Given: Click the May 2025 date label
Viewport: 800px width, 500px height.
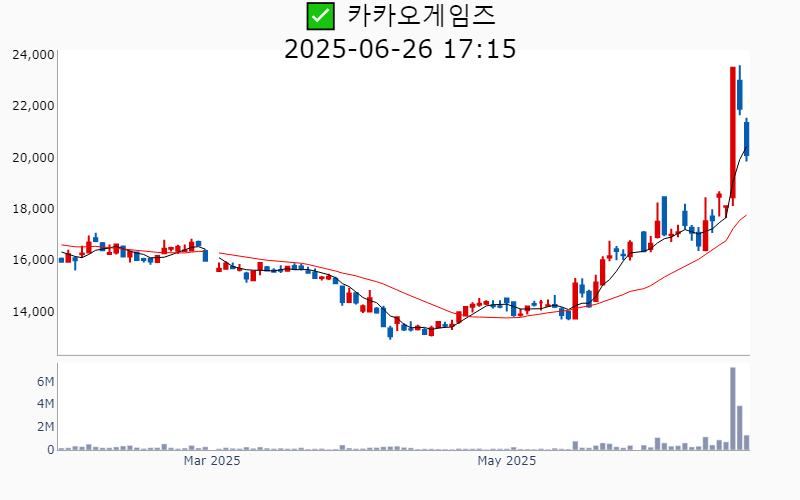Looking at the screenshot, I should point(507,461).
